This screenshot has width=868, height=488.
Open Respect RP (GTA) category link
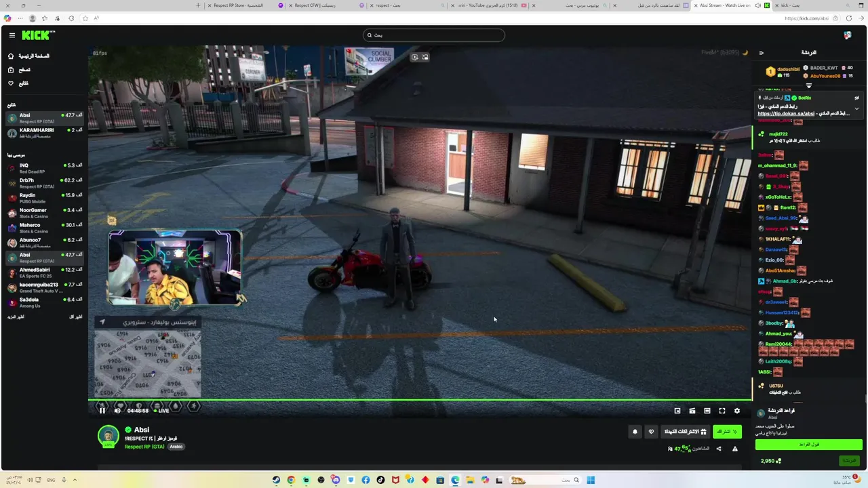144,447
